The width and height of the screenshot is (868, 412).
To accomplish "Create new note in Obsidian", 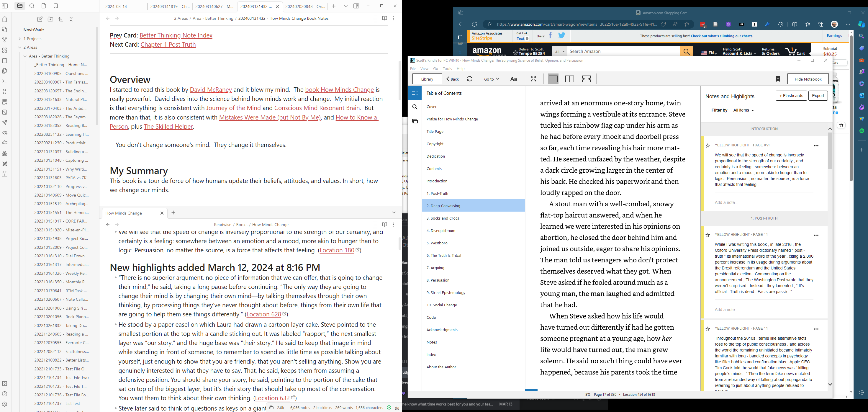I will coord(40,19).
